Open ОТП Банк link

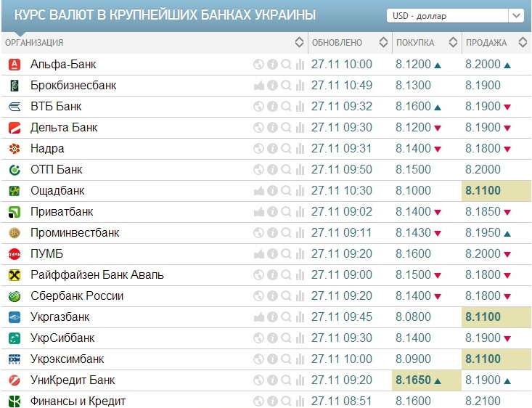[57, 169]
